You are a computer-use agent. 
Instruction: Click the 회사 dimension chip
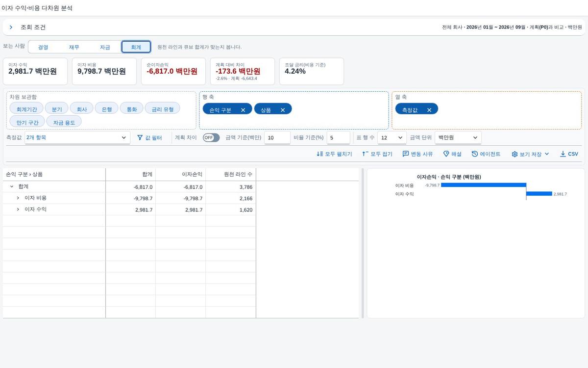click(x=82, y=109)
